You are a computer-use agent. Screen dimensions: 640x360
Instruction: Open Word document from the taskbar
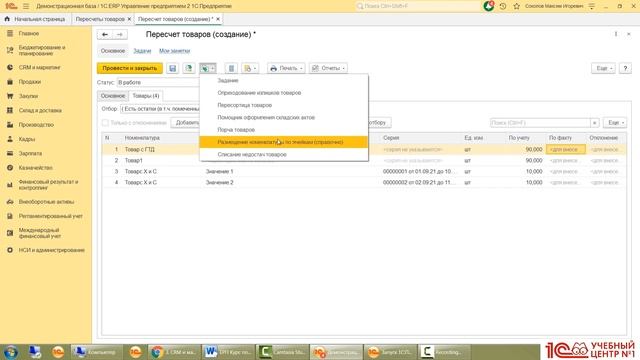coord(228,351)
